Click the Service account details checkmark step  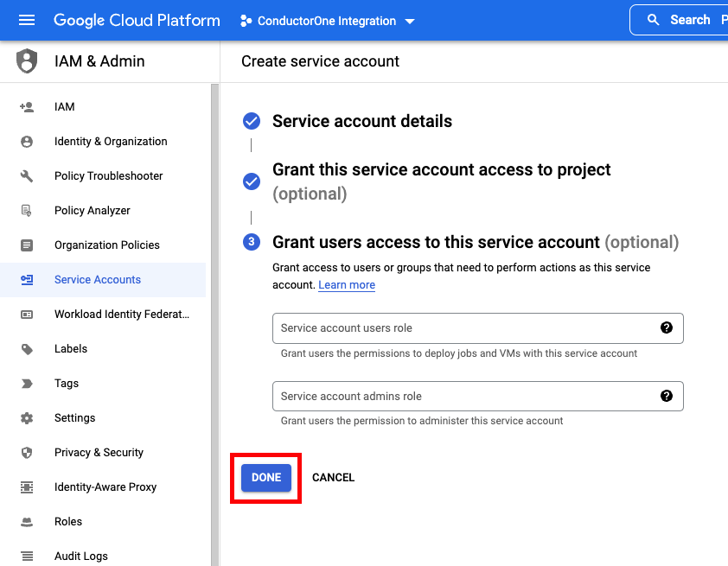click(x=252, y=121)
